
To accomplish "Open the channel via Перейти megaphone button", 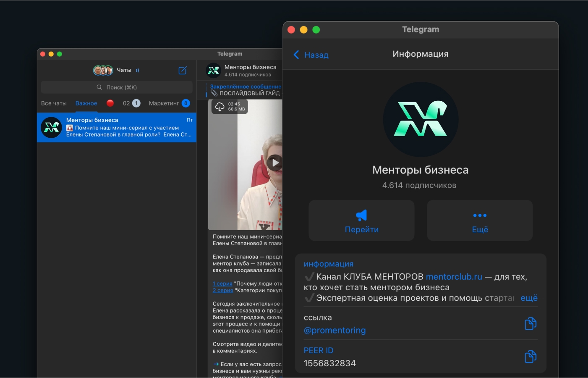I will click(361, 220).
